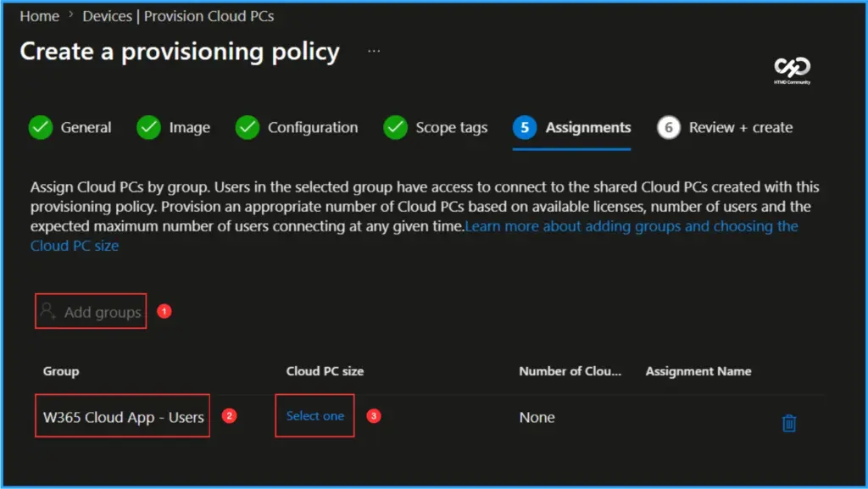Click Select one for Cloud PC size

(x=315, y=416)
